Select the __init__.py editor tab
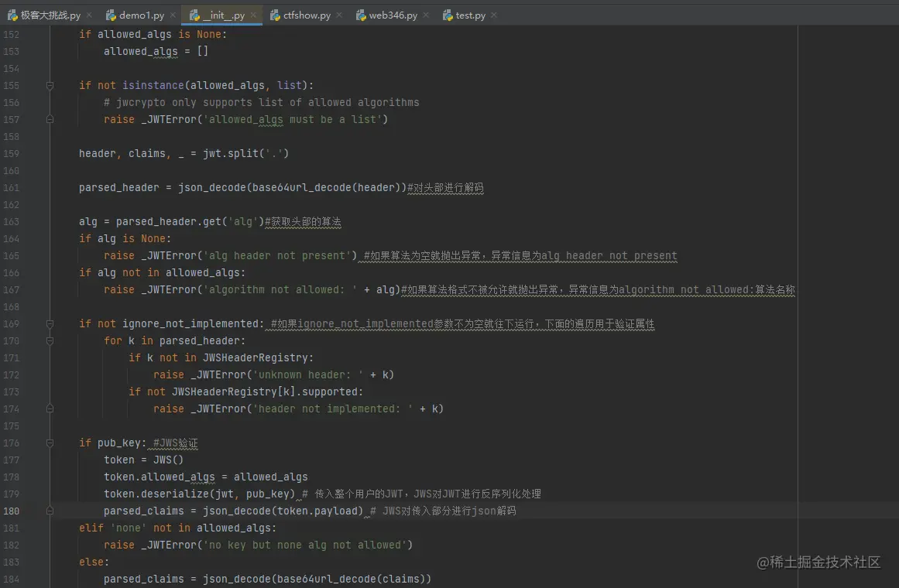 [224, 15]
